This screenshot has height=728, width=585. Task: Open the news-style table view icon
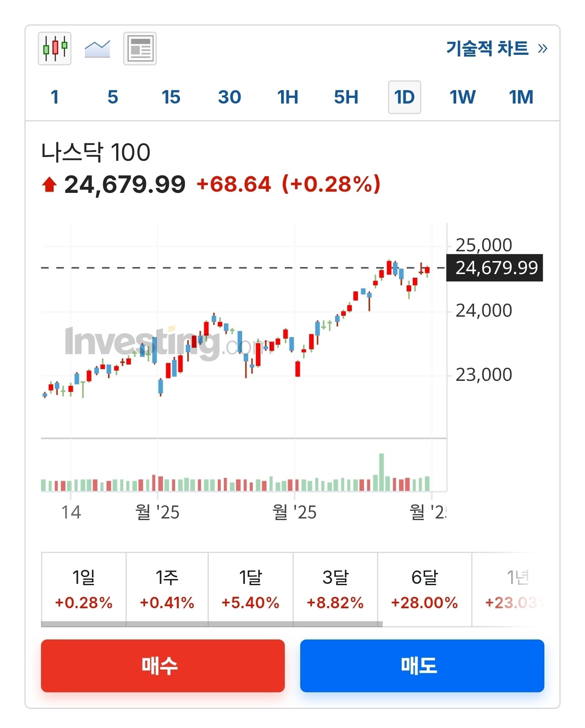[140, 48]
